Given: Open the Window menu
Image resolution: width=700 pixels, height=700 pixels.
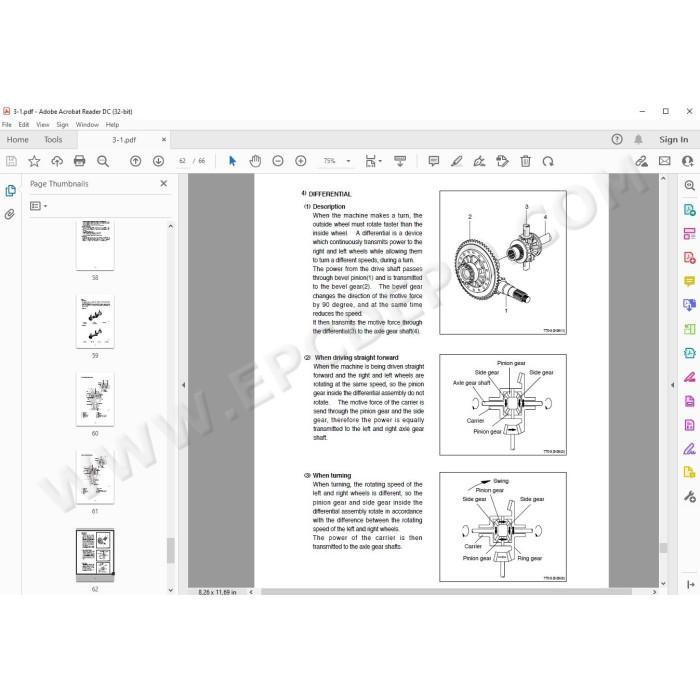Looking at the screenshot, I should [87, 125].
